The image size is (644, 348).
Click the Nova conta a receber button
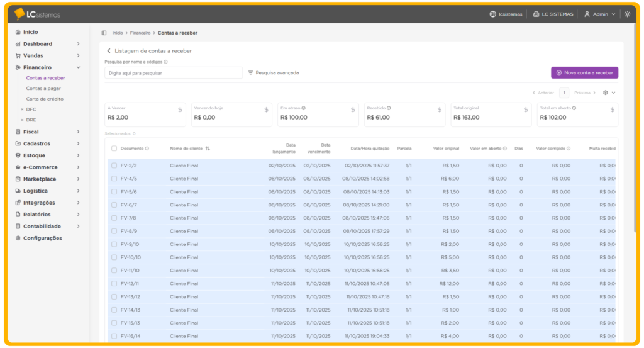(x=584, y=73)
